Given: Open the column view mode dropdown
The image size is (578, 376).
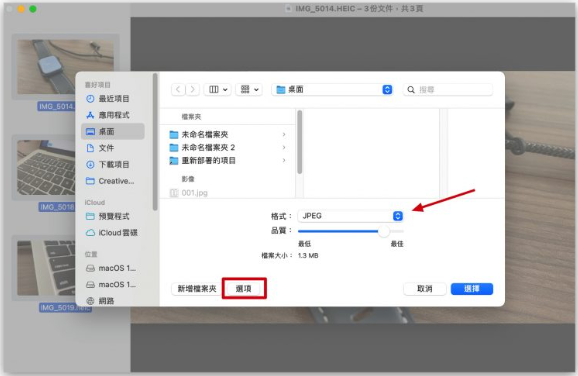Looking at the screenshot, I should coord(217,90).
